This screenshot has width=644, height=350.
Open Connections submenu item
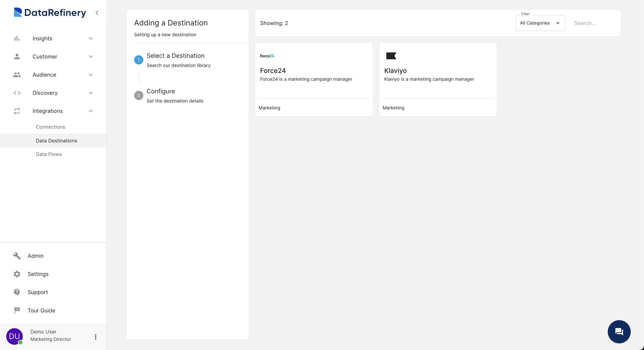pyautogui.click(x=50, y=127)
